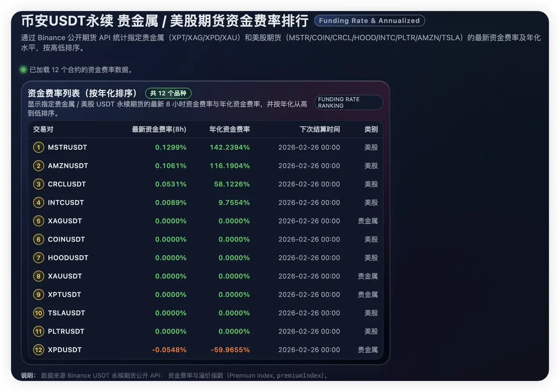
Task: Sort by 年化资金费率 column header
Action: click(230, 129)
